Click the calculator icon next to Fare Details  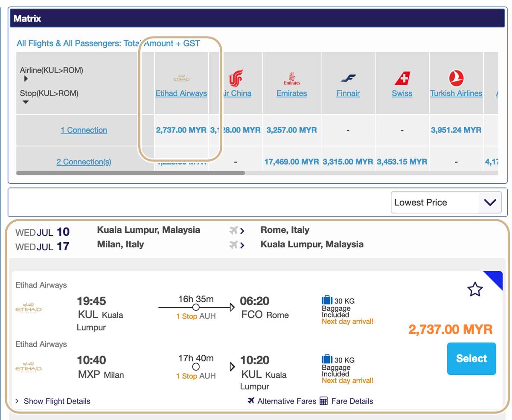click(323, 401)
